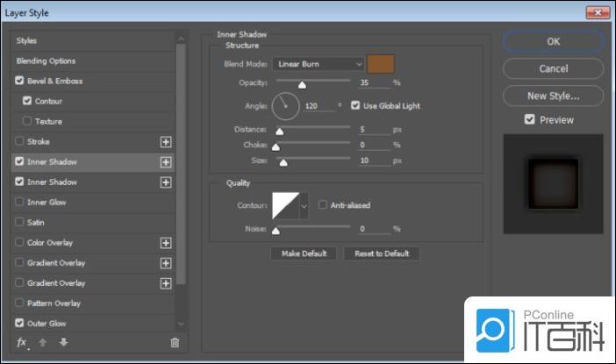
Task: Click the Angle dial control
Action: [285, 106]
